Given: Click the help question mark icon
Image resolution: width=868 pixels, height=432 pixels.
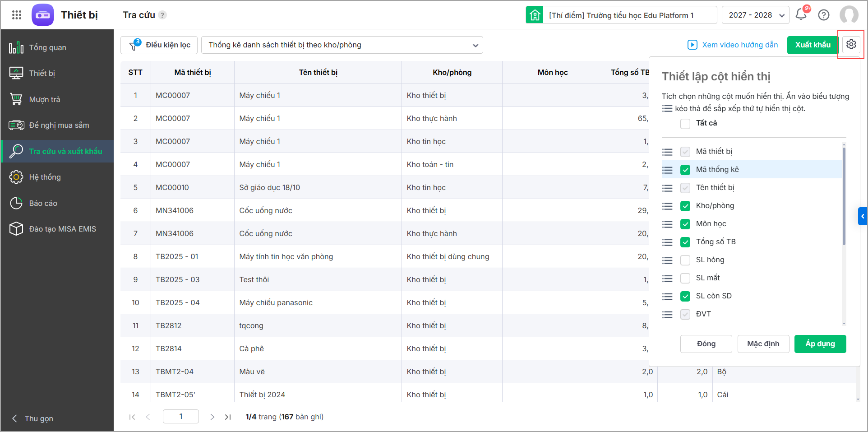Looking at the screenshot, I should [824, 15].
